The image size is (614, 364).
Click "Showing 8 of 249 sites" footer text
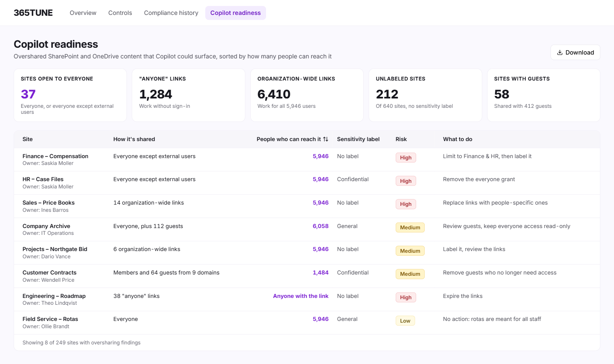[81, 343]
